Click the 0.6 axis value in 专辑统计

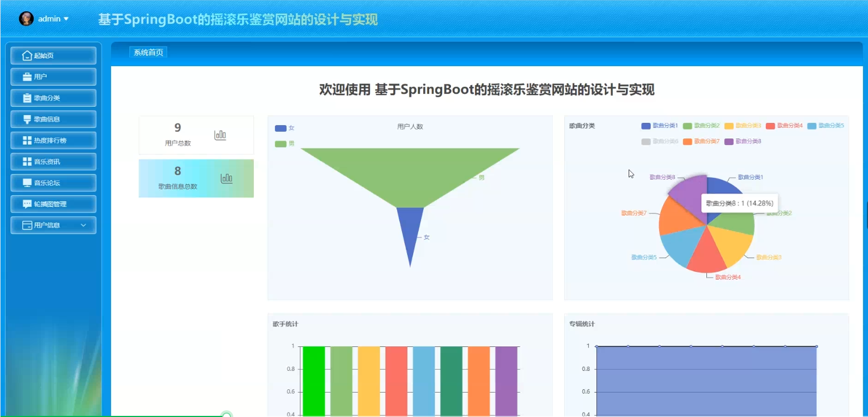coord(586,392)
